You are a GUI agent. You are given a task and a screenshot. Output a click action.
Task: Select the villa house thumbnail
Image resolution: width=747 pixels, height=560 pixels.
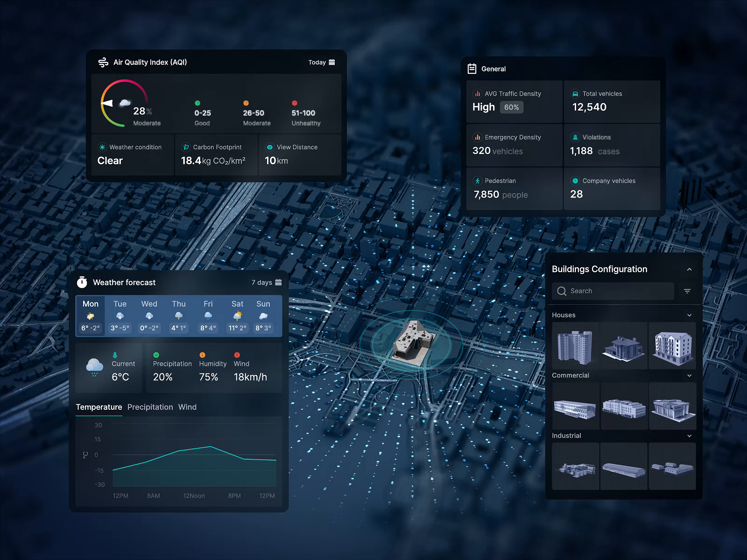coord(624,346)
